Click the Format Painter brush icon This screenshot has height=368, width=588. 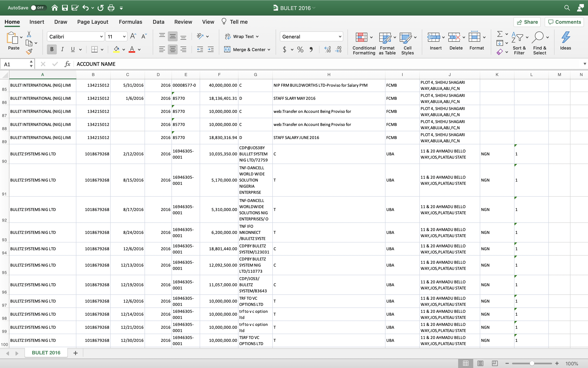[x=29, y=52]
